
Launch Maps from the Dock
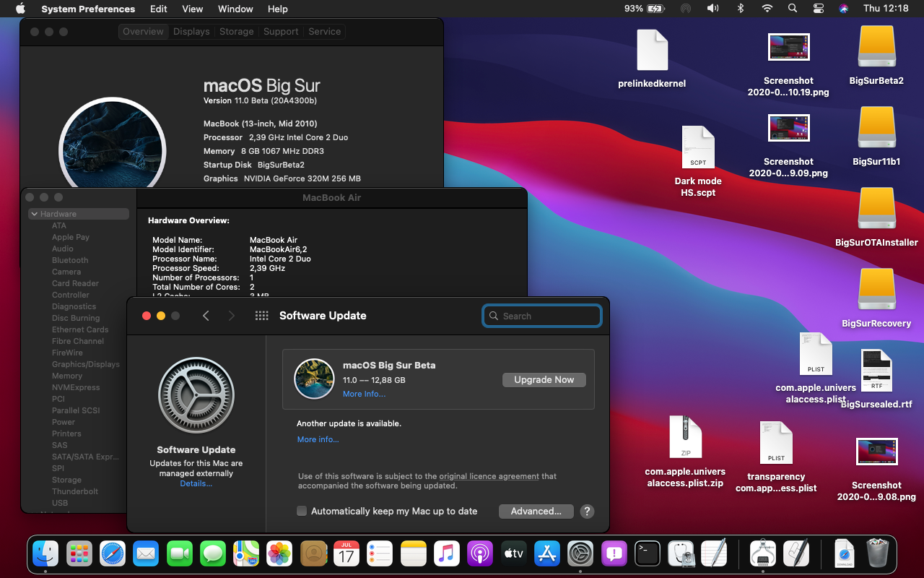[x=246, y=554]
